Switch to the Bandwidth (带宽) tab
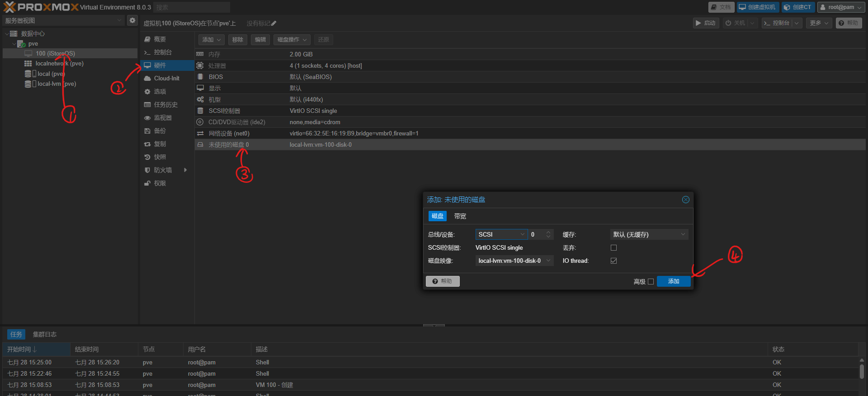 460,216
